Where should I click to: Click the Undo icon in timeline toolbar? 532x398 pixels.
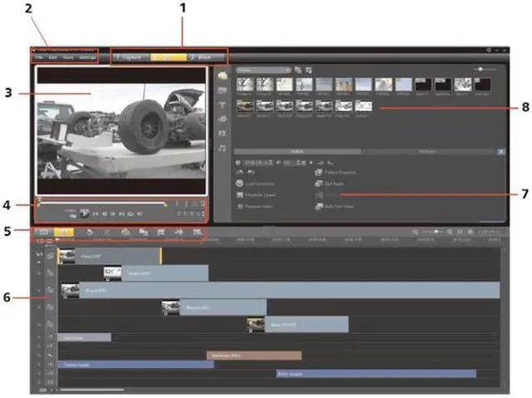90,232
